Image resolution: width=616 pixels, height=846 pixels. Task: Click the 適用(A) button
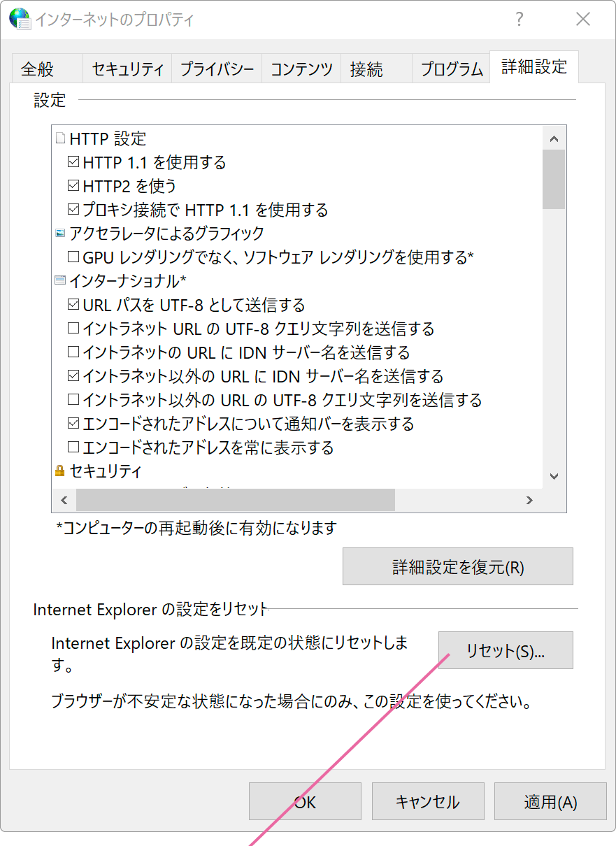(550, 801)
